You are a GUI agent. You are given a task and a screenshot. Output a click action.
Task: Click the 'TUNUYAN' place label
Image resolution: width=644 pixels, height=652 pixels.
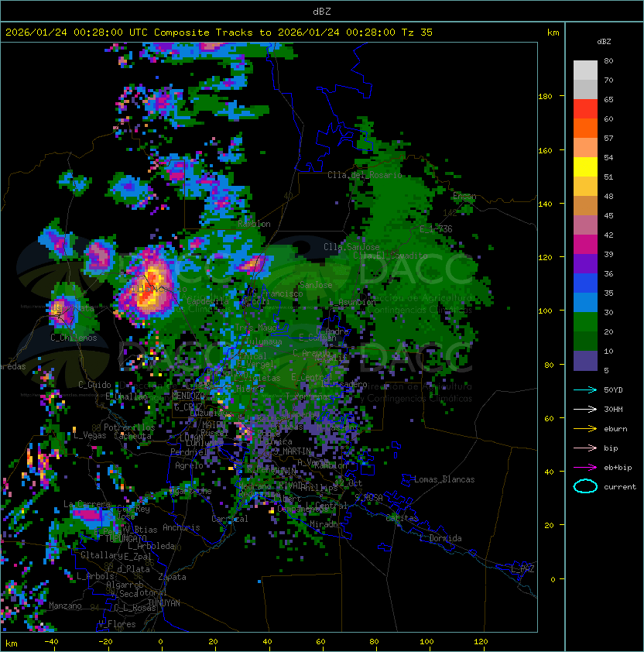click(x=164, y=603)
